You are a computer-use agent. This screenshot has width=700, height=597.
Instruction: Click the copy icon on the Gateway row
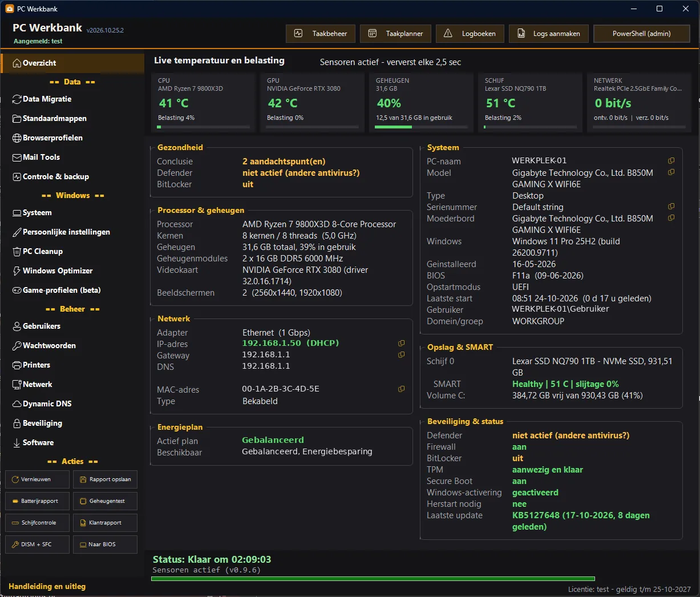(x=401, y=355)
